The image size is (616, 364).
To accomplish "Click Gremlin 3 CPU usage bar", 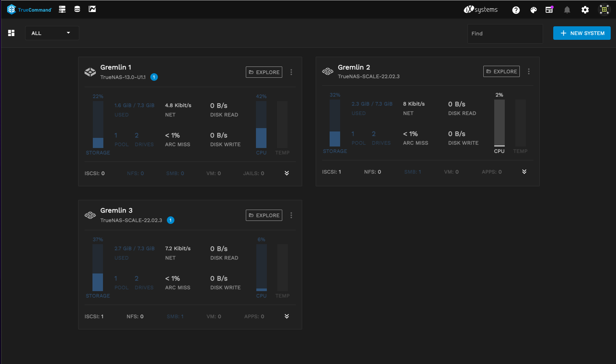I will coord(262,267).
